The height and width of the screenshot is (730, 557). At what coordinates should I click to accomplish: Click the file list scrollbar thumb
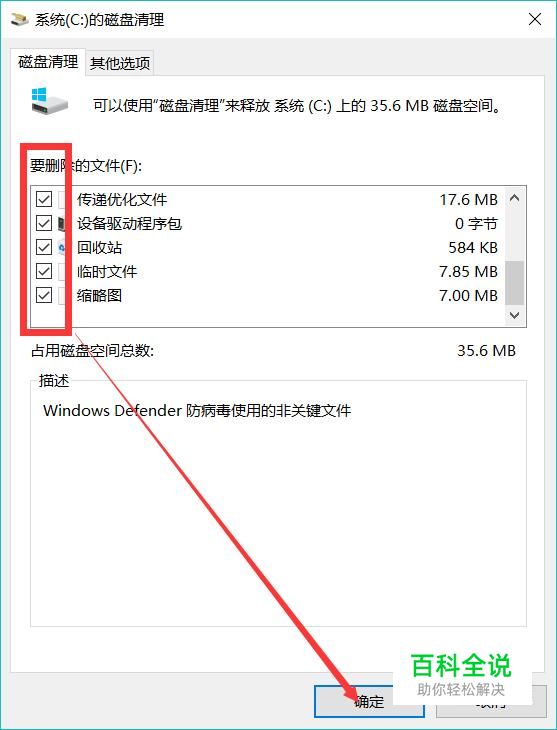[515, 283]
